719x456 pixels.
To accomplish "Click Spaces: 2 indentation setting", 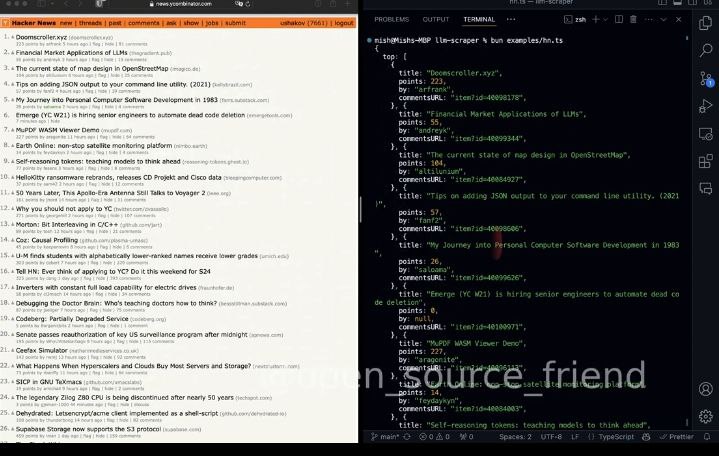I will [x=515, y=437].
